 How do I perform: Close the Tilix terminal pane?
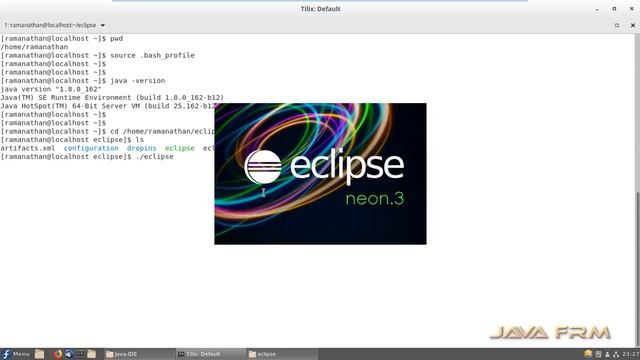click(633, 25)
